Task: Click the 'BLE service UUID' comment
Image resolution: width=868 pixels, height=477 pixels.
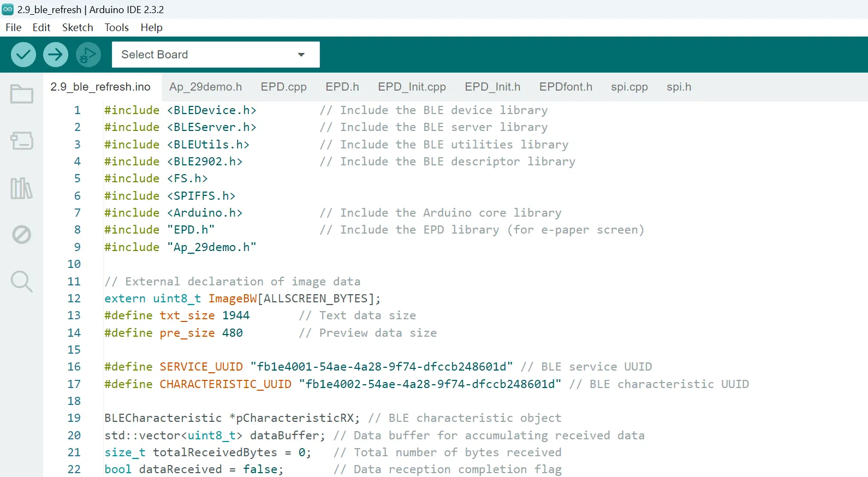Action: click(586, 367)
